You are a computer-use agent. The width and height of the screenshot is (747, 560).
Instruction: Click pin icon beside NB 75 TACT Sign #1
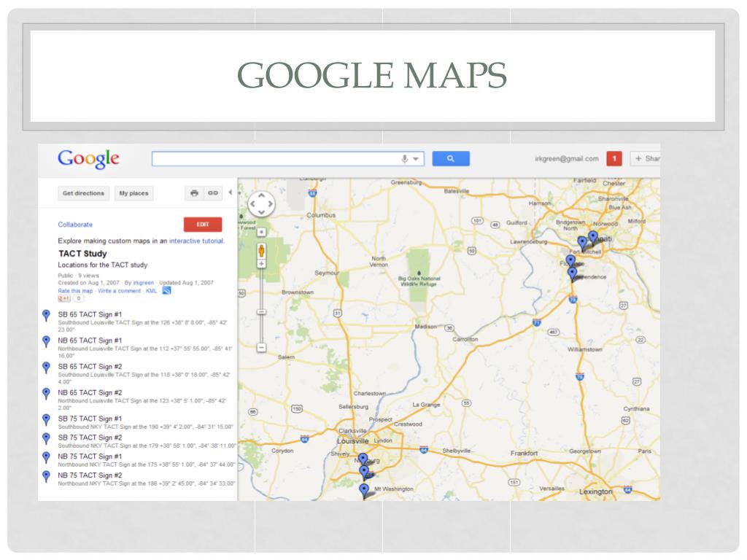point(46,458)
